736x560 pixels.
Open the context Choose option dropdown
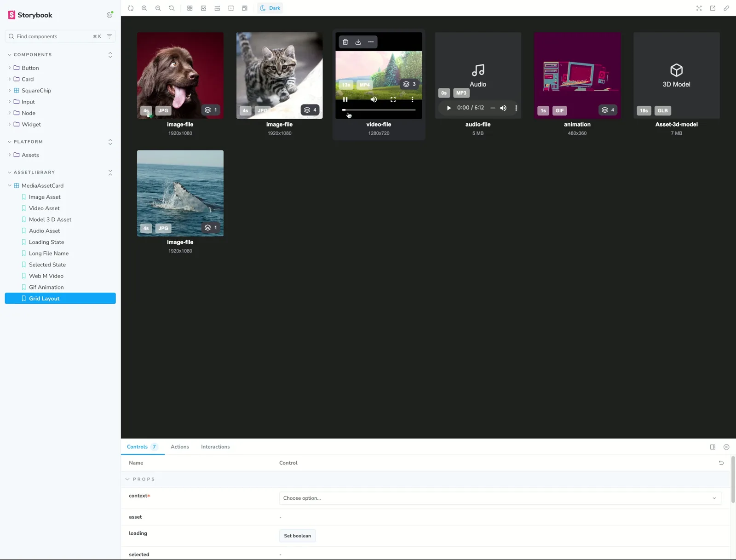[x=500, y=498]
